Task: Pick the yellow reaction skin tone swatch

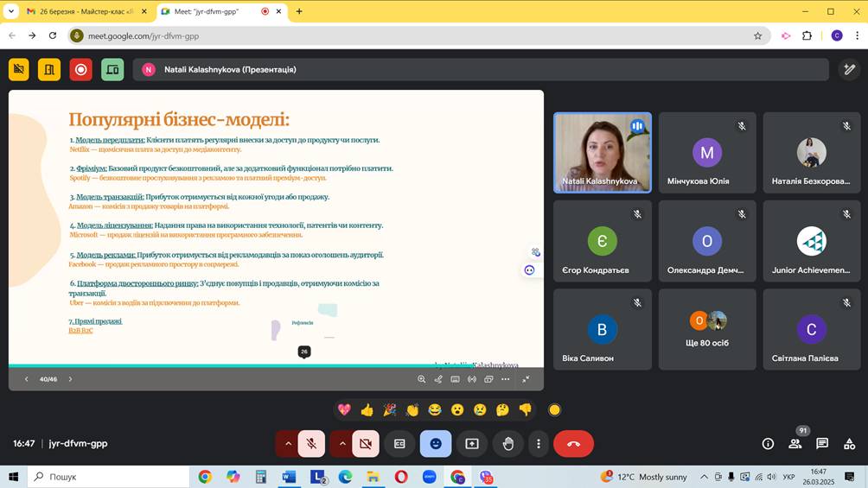Action: coord(555,409)
